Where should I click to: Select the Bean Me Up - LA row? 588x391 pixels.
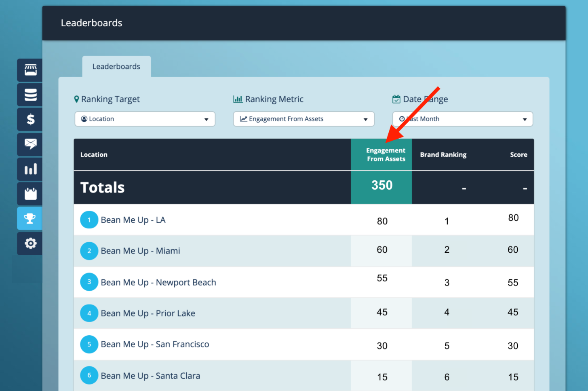[x=303, y=220]
